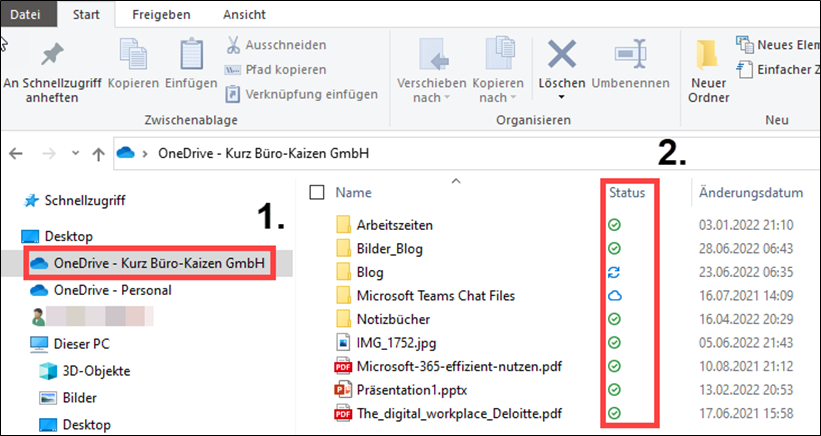
Task: Switch to the Freigeben ribbon tab
Action: point(161,15)
